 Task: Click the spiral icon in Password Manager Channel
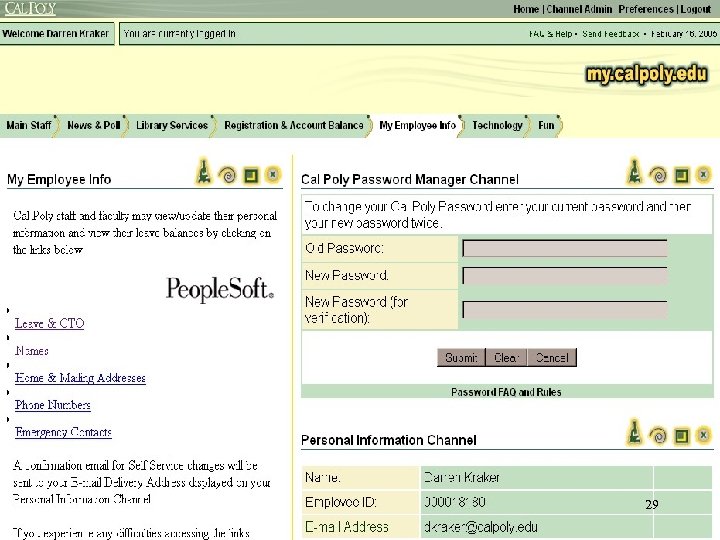658,175
